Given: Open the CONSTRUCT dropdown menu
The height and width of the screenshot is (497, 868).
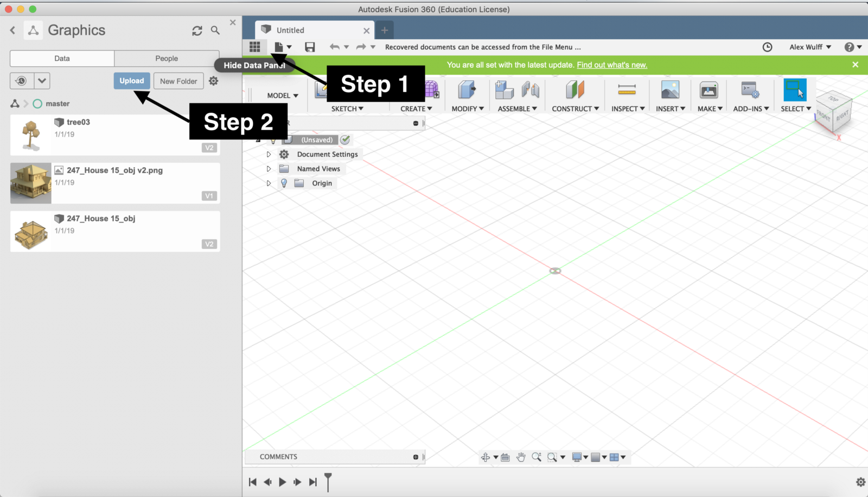Looking at the screenshot, I should tap(576, 109).
